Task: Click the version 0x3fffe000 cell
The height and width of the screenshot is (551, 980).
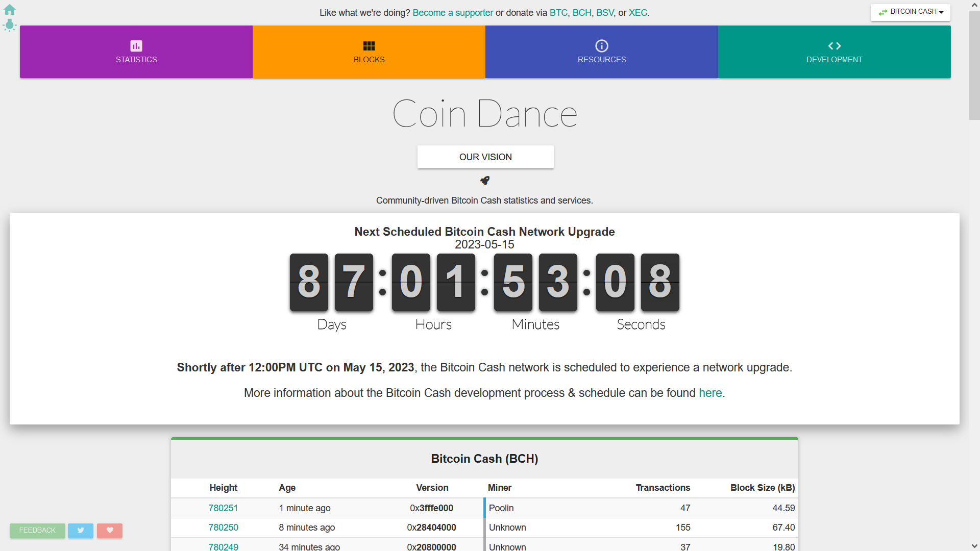Action: point(431,508)
